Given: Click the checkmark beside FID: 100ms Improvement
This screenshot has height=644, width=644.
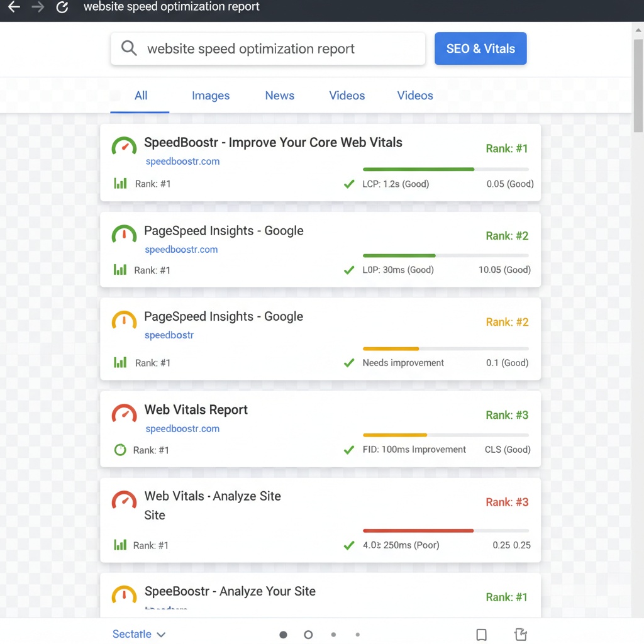Looking at the screenshot, I should [x=349, y=450].
